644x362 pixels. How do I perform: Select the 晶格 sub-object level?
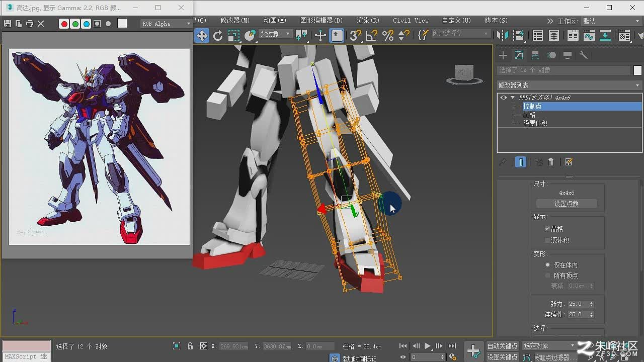[529, 115]
